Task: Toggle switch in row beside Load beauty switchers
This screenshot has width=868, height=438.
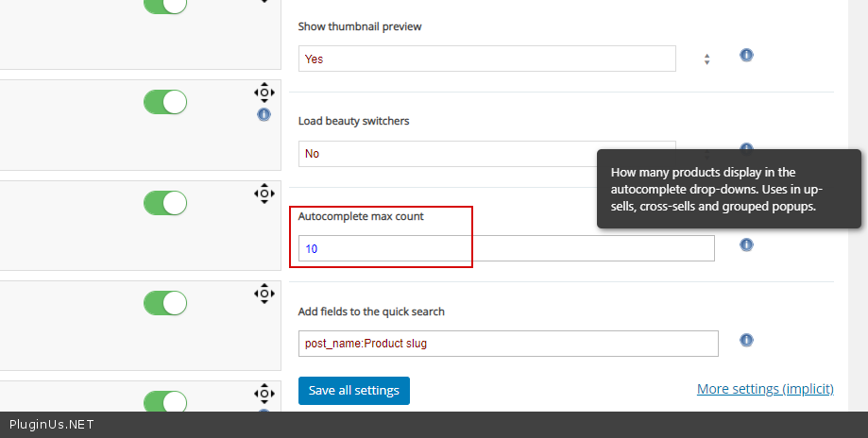Action: 165,102
